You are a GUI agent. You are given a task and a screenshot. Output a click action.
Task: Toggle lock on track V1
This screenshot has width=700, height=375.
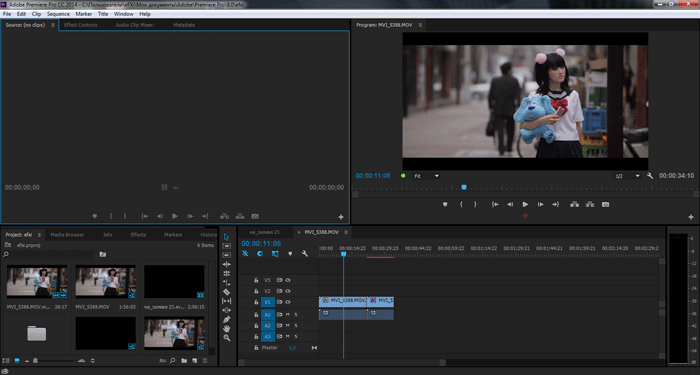click(256, 302)
